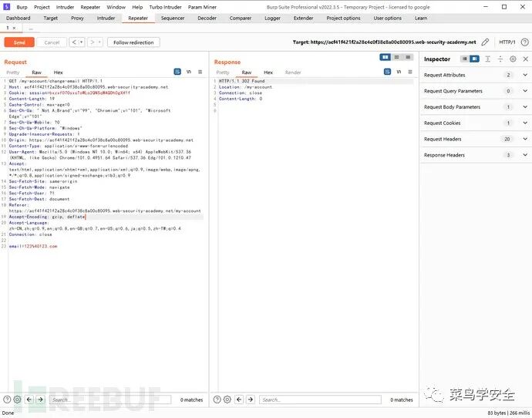Set Inspector list view layout
Image resolution: width=532 pixels, height=418 pixels.
(x=465, y=59)
